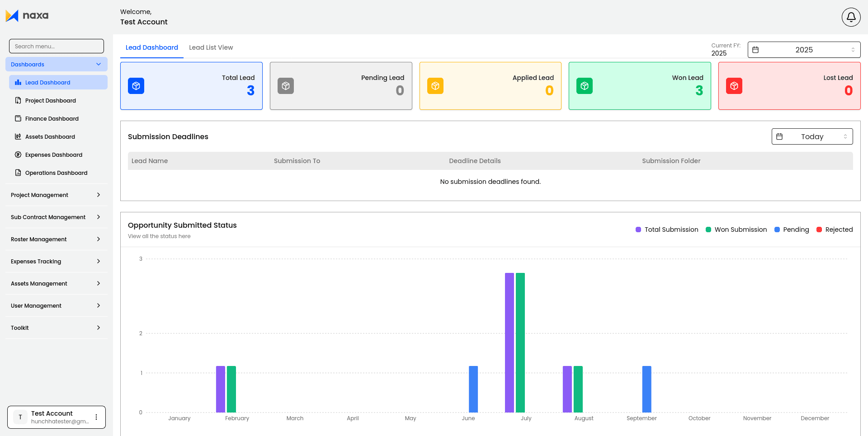Toggle the Won Submission legend entry
Screen dimensions: 868x436
pyautogui.click(x=736, y=230)
